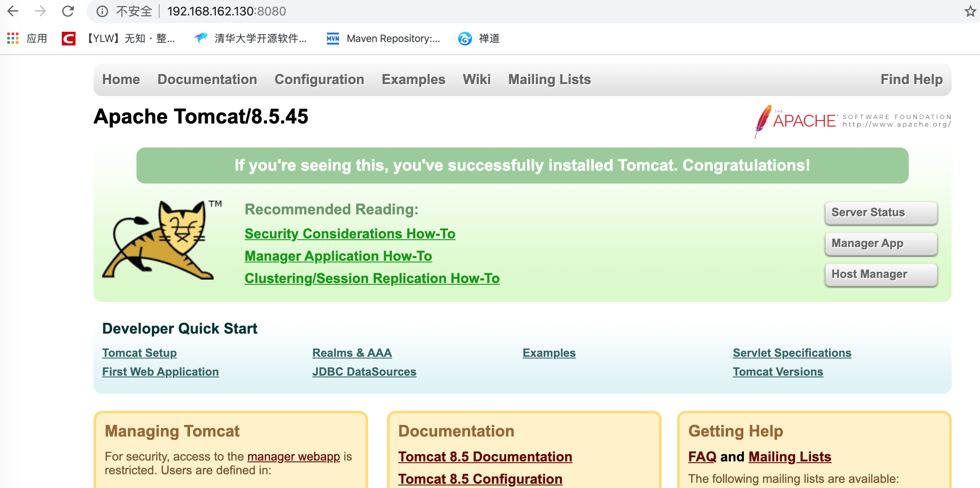This screenshot has height=488, width=980.
Task: Open the 禅道 bookmark
Action: (479, 39)
